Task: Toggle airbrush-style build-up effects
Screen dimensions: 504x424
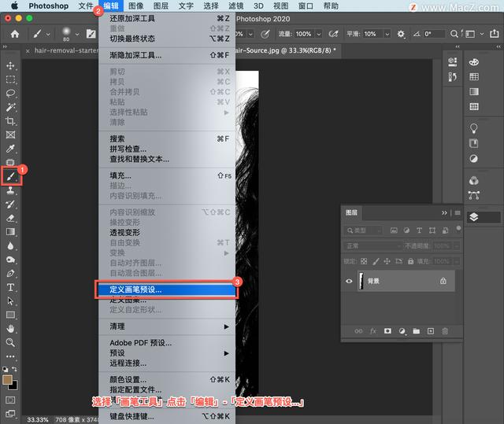Action: pyautogui.click(x=333, y=34)
